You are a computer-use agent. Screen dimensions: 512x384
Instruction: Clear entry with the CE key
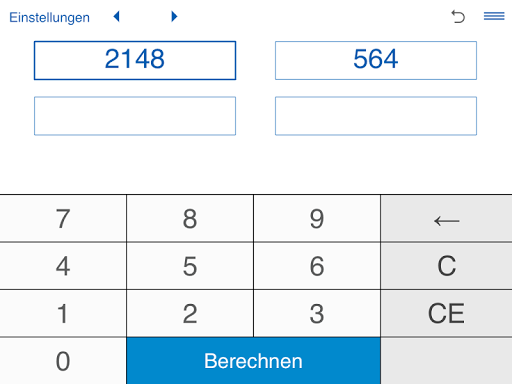tap(446, 313)
